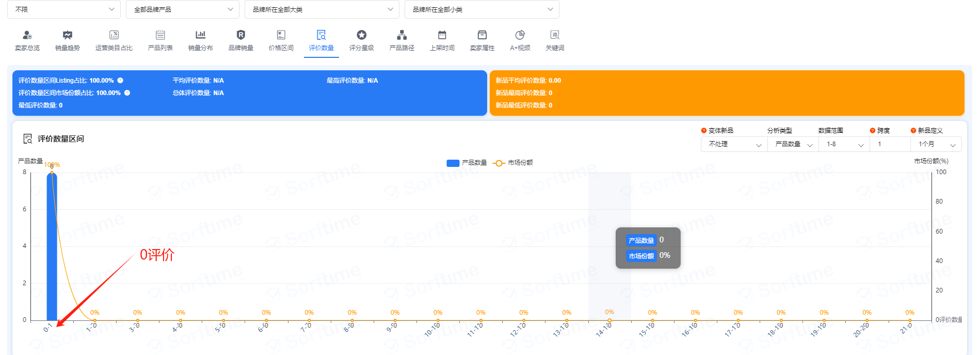Click the 0% data point above 21-0
The height and width of the screenshot is (355, 980).
click(x=910, y=320)
